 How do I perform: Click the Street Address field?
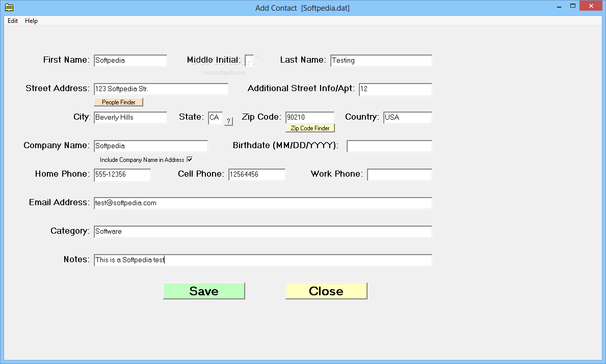161,89
